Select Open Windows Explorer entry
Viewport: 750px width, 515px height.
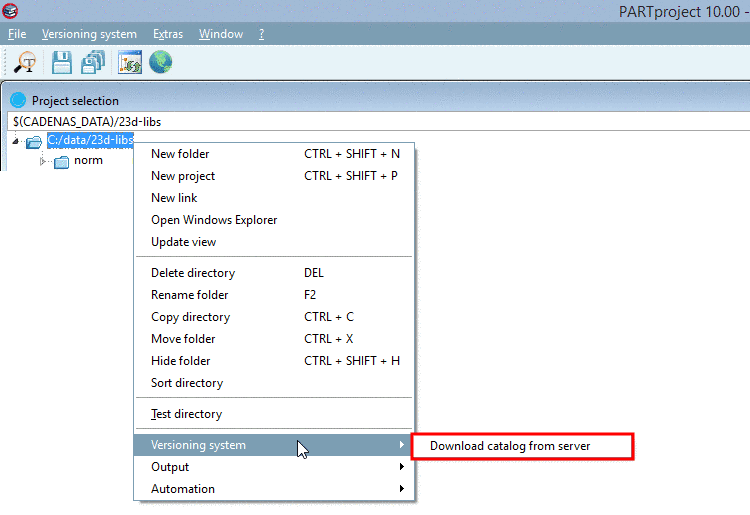(274, 220)
